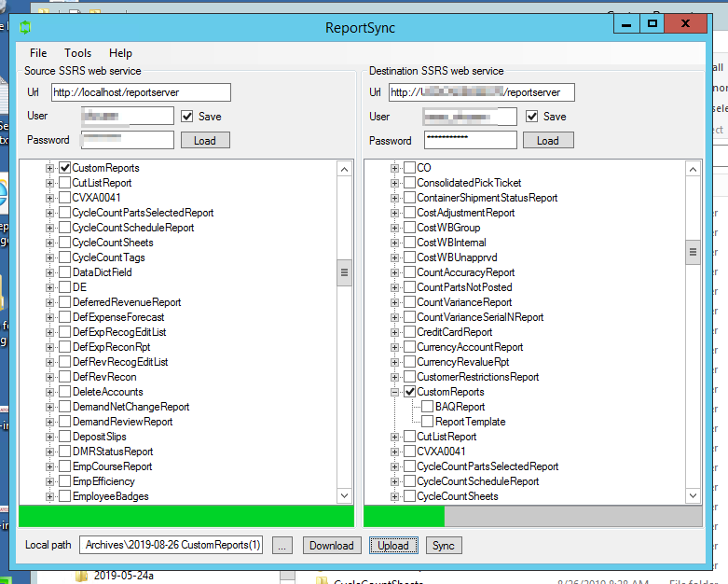Click the Local path text field
Screen dimensions: 728x584
[172, 545]
